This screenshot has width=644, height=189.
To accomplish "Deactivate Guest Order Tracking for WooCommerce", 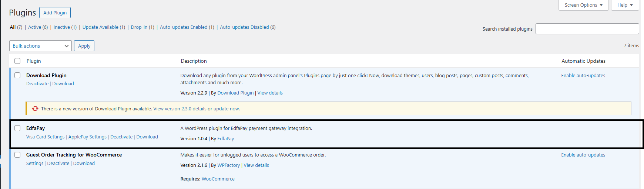I will pos(58,164).
